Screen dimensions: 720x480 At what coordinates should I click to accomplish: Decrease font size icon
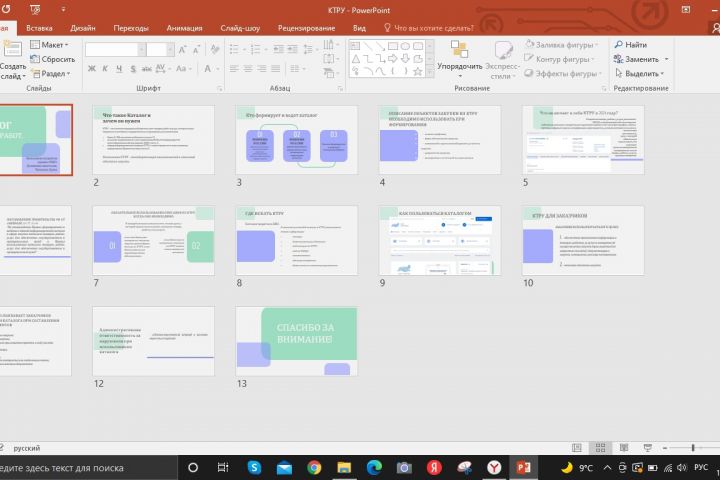(x=197, y=50)
